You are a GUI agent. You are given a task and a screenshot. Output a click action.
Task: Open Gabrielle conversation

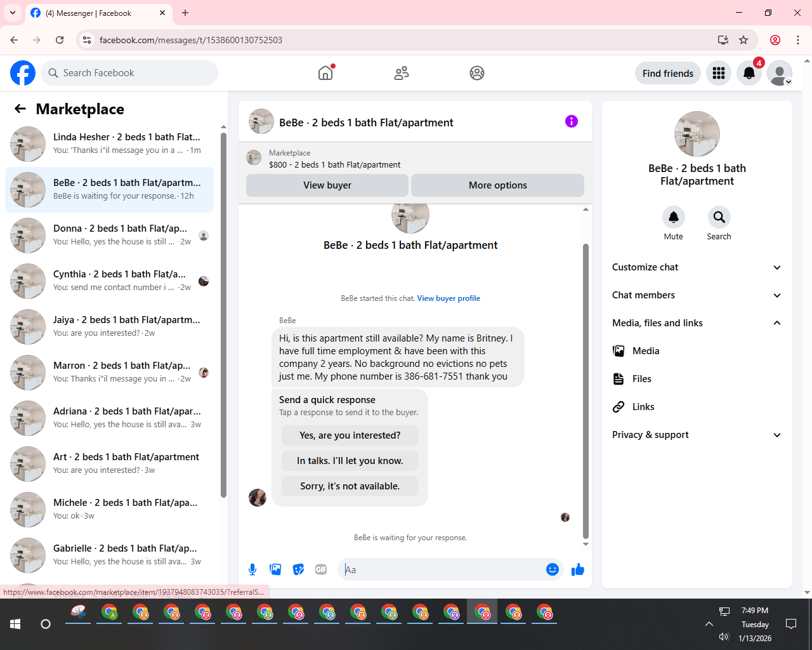110,555
